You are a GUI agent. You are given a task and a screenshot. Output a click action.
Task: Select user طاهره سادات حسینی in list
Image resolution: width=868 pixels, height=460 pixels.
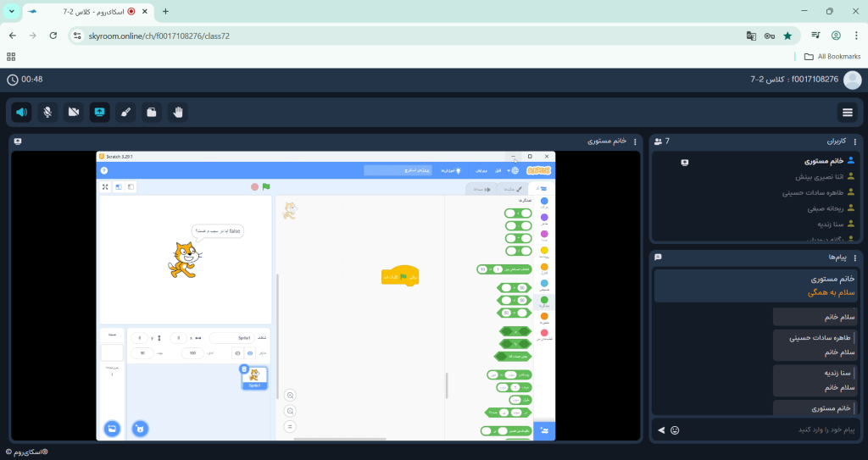tap(811, 192)
